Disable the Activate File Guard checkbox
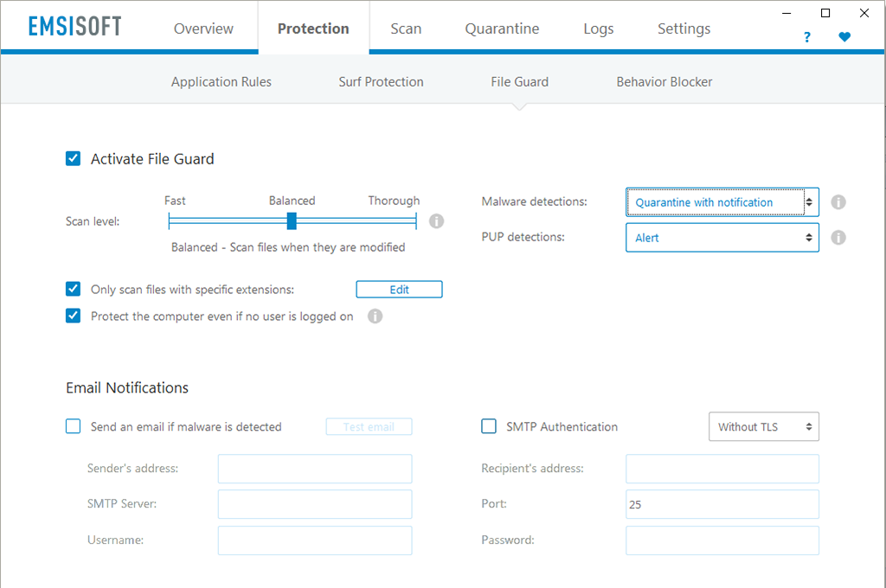The width and height of the screenshot is (886, 588). 74,159
